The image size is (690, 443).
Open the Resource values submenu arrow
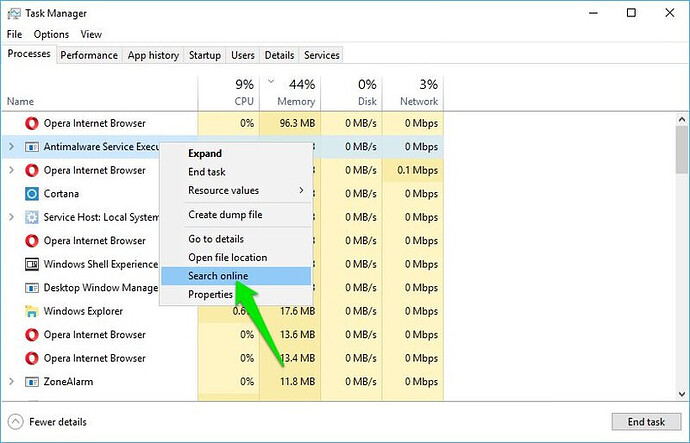[301, 190]
